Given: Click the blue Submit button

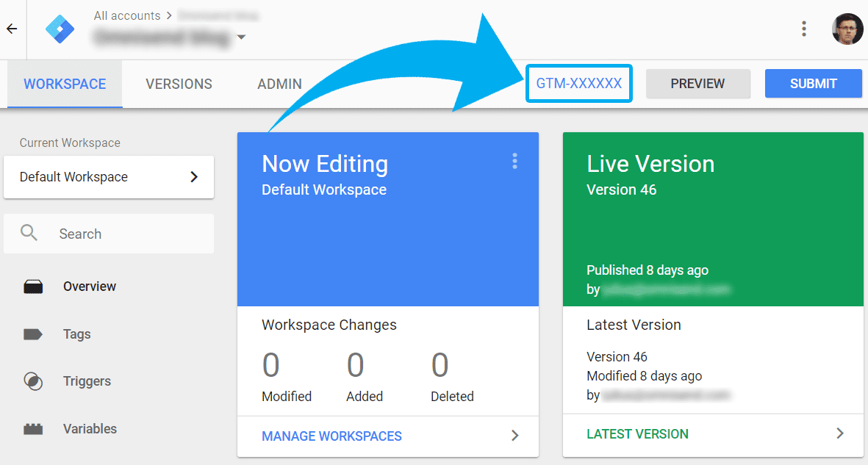Looking at the screenshot, I should 813,84.
